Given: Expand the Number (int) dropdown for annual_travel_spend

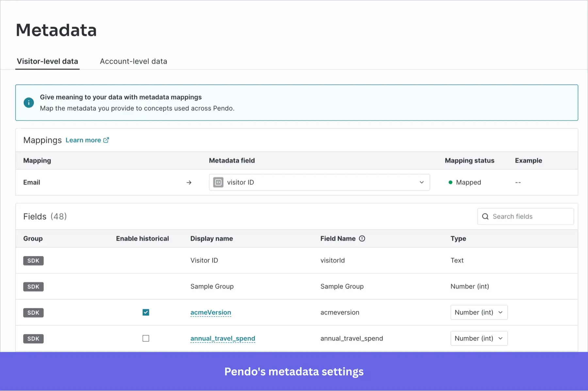Looking at the screenshot, I should (x=479, y=338).
